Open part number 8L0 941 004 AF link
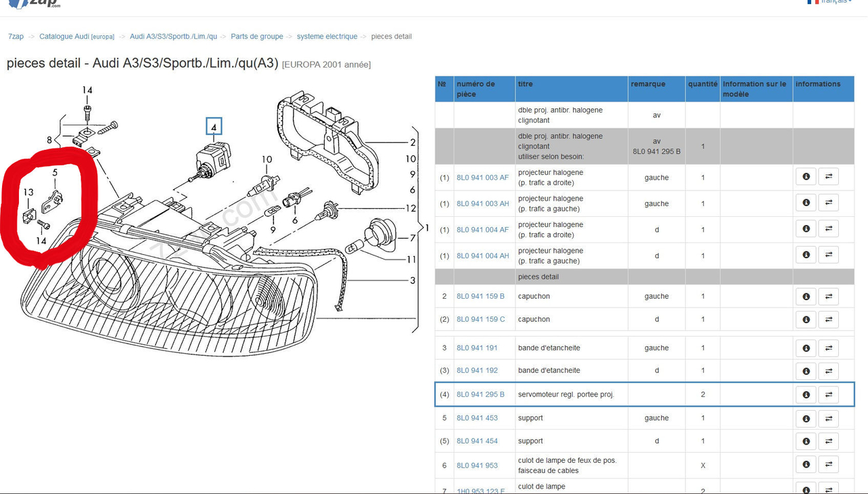The image size is (868, 494). (482, 230)
